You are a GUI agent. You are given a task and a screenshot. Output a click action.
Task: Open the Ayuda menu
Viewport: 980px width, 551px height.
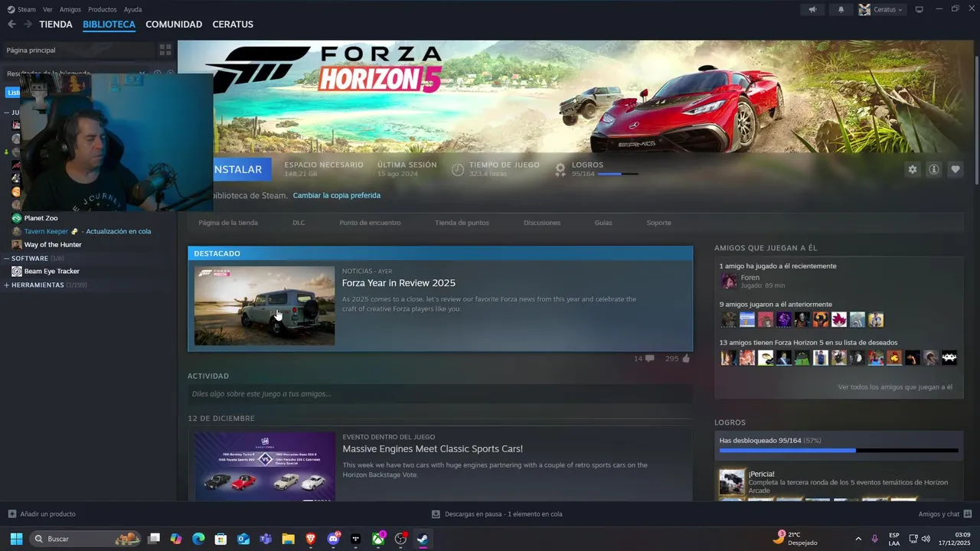click(132, 10)
